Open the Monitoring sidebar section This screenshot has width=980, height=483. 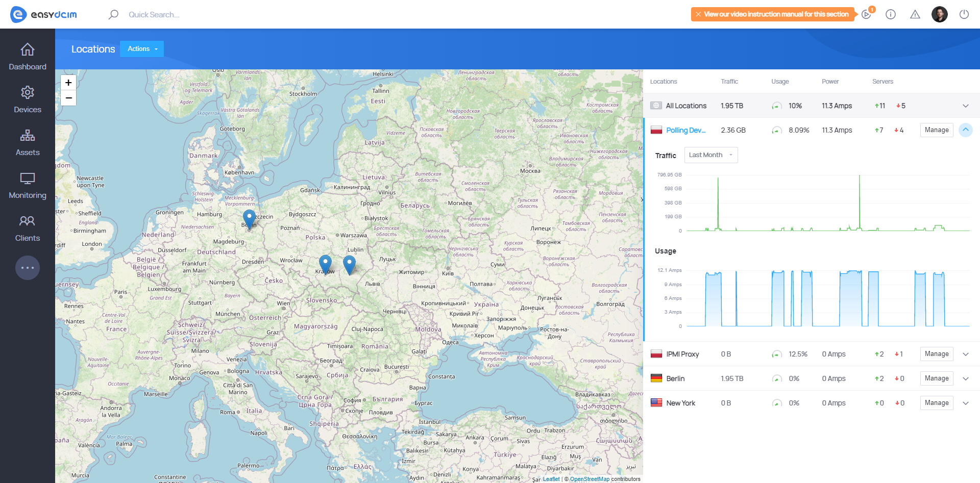(x=28, y=185)
